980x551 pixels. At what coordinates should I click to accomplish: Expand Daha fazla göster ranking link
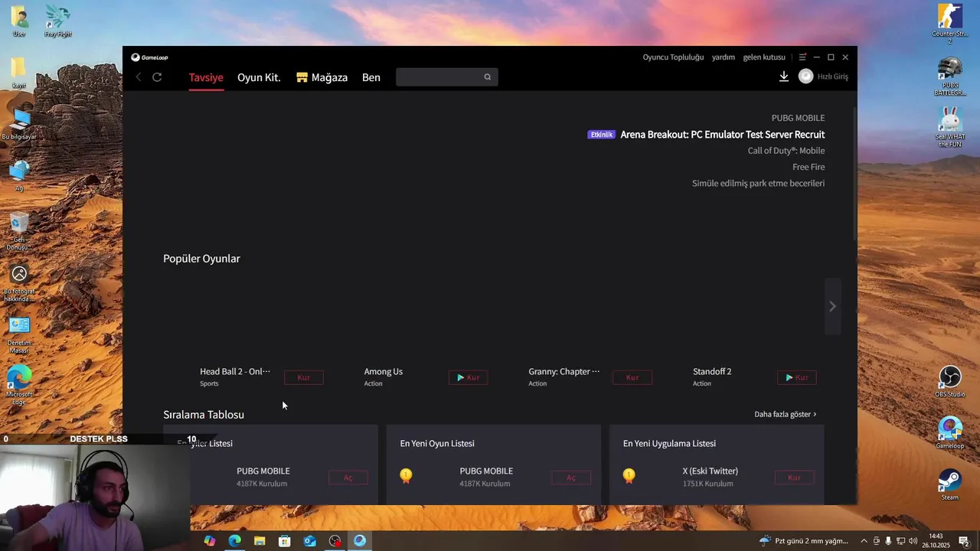click(786, 414)
